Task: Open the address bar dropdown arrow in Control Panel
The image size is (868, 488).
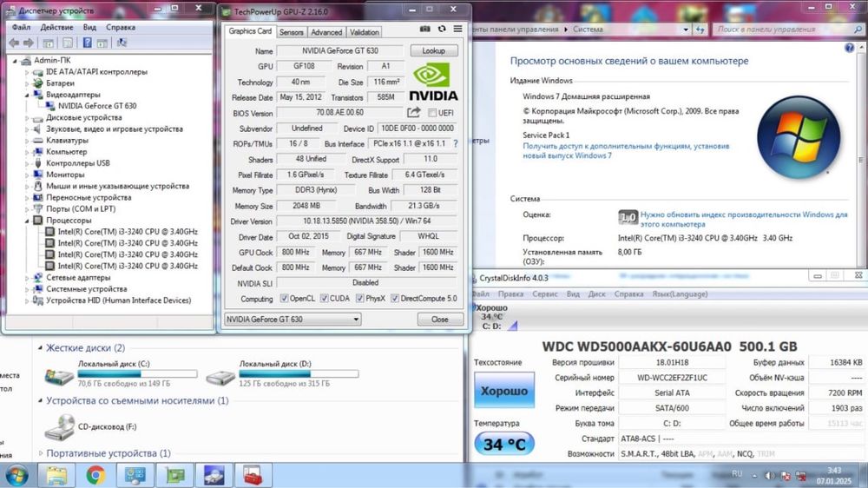Action: click(686, 30)
